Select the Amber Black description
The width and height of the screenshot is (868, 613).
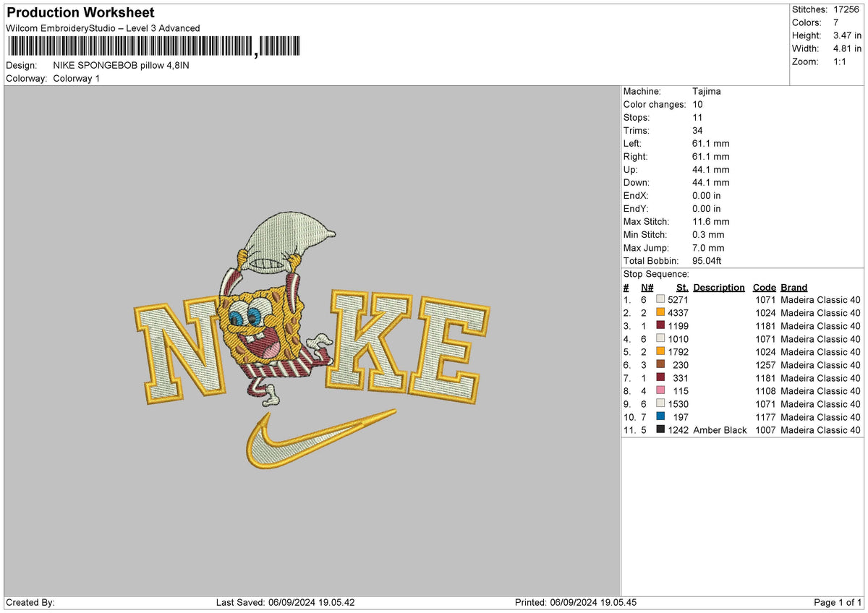(719, 430)
